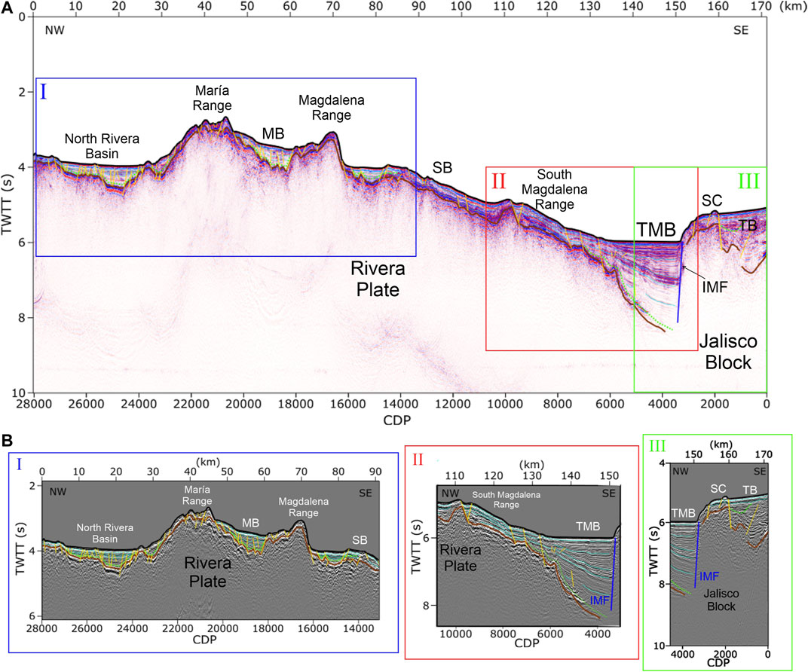
Task: Select 'Rivera Plate' text in inset II
Action: (461, 557)
